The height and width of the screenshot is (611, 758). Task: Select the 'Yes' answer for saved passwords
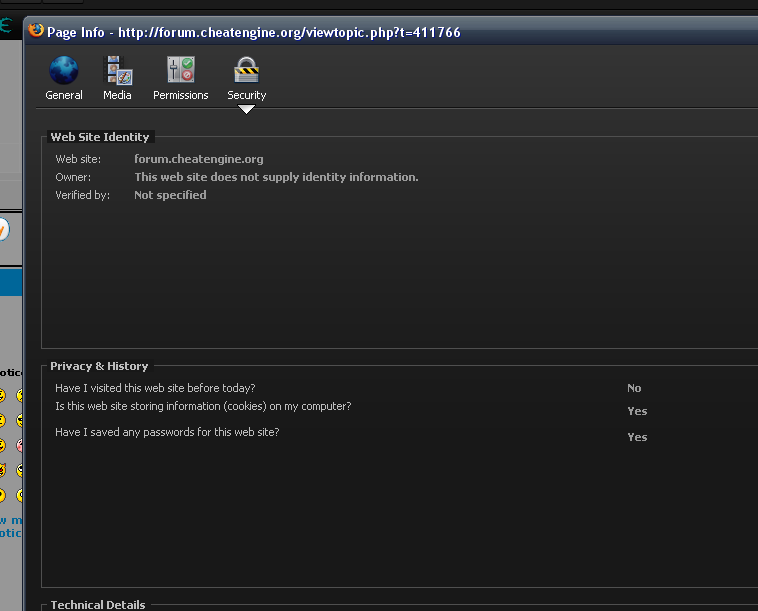pos(637,437)
